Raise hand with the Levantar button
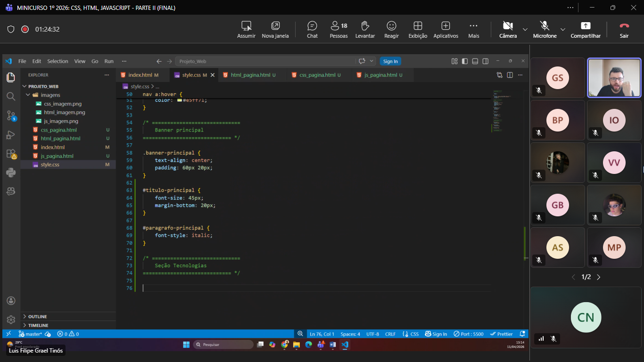This screenshot has height=362, width=644. (x=365, y=29)
